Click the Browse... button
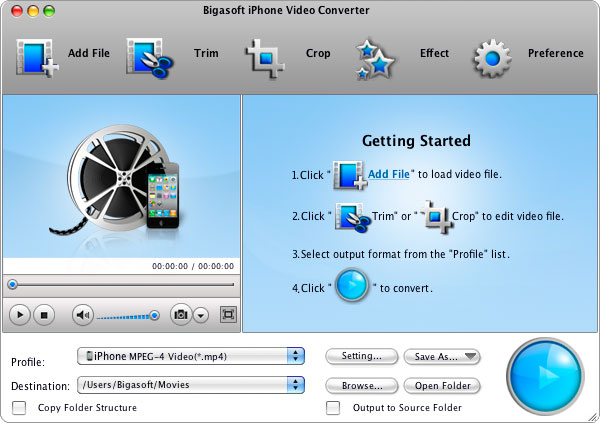The height and width of the screenshot is (423, 600). click(362, 386)
